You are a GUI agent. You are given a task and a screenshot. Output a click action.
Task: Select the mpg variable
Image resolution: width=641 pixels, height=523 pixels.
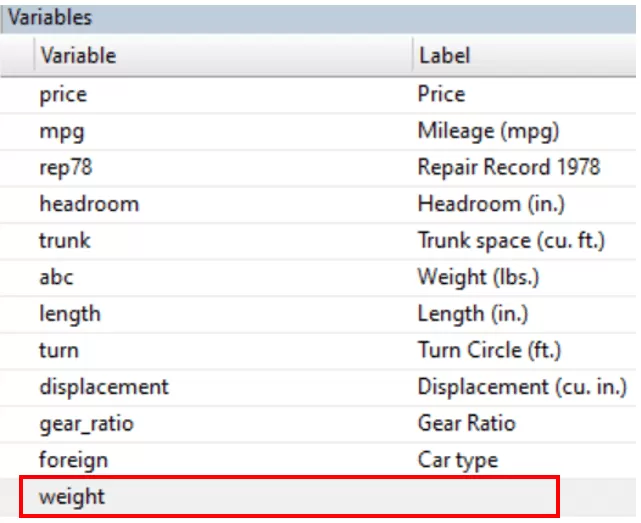pyautogui.click(x=60, y=131)
